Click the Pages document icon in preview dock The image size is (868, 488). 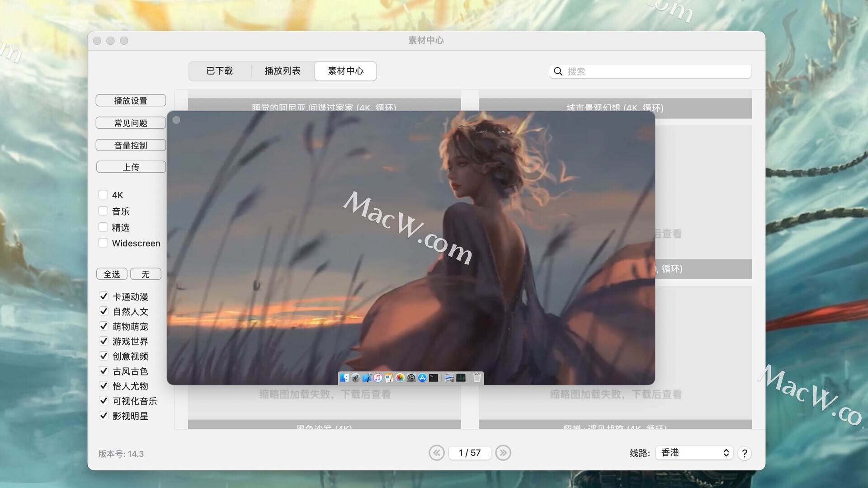coord(389,378)
